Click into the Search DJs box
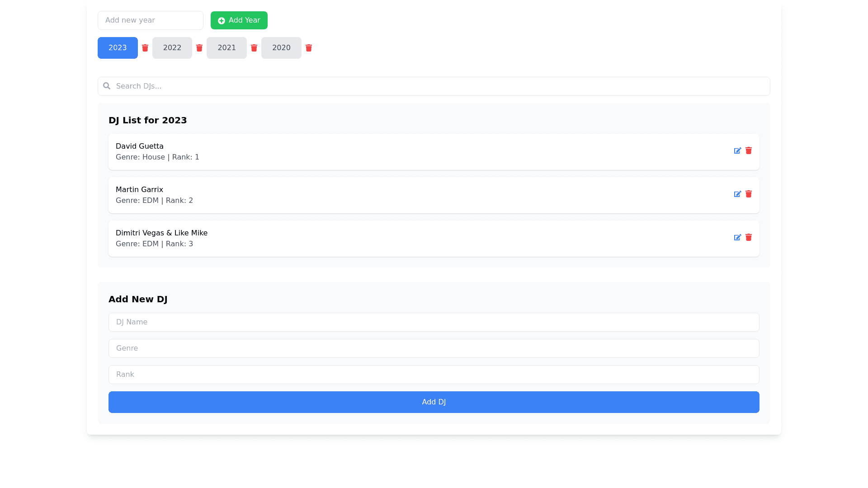The image size is (868, 488). [x=434, y=86]
